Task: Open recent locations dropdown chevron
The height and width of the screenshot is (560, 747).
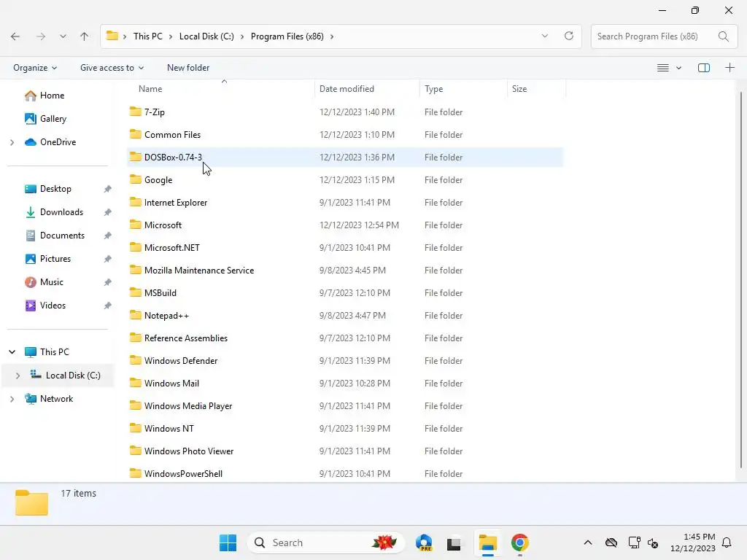Action: pyautogui.click(x=63, y=36)
